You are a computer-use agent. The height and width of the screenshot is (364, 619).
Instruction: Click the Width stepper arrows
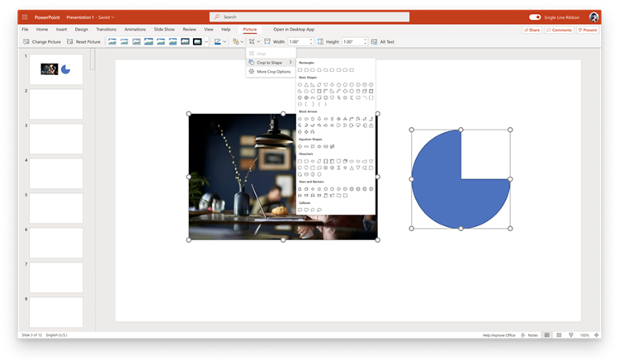point(311,41)
